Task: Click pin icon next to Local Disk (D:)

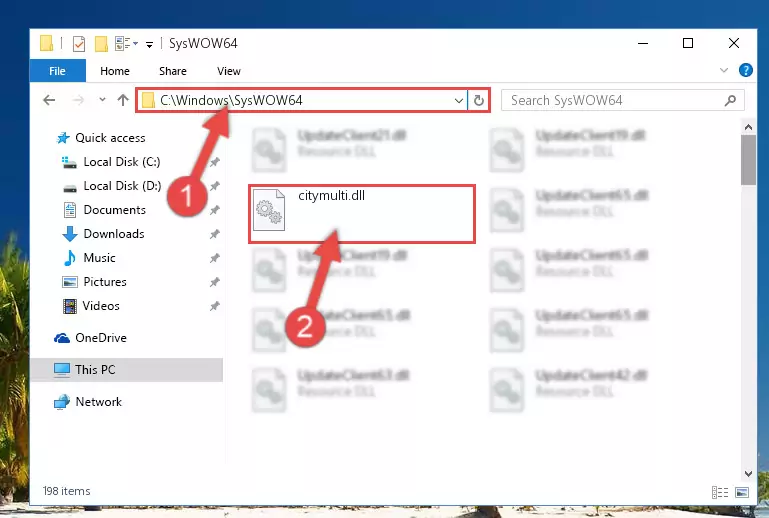Action: coord(214,186)
